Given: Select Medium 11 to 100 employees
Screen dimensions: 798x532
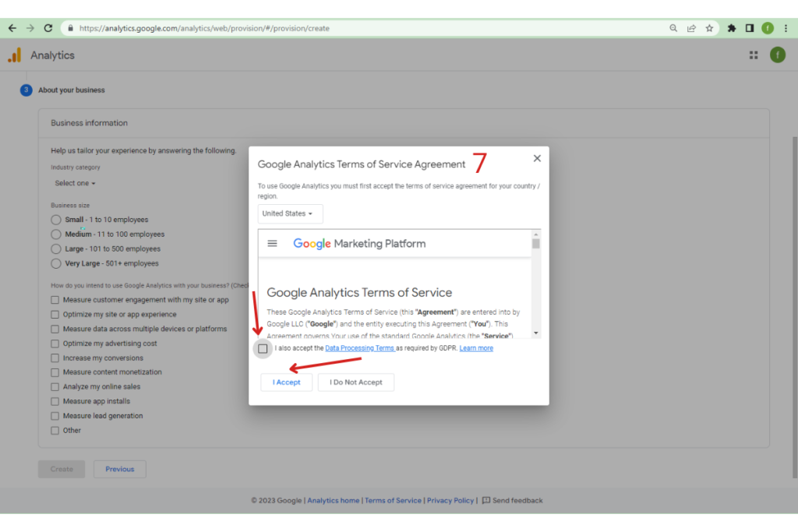Looking at the screenshot, I should 56,234.
